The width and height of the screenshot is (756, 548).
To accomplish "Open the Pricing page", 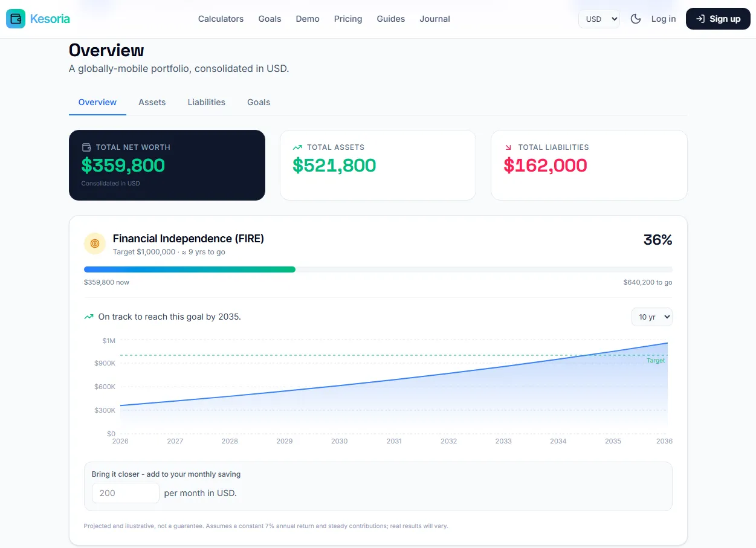I will click(348, 19).
